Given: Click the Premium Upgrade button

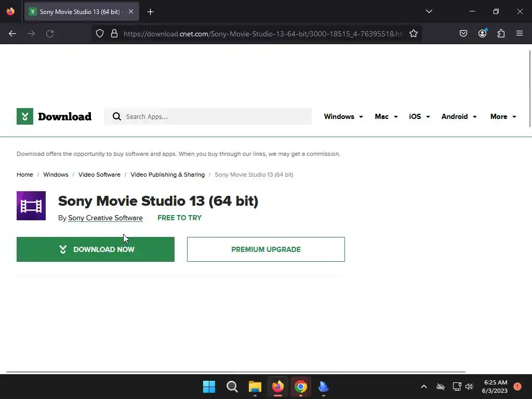Looking at the screenshot, I should click(266, 249).
